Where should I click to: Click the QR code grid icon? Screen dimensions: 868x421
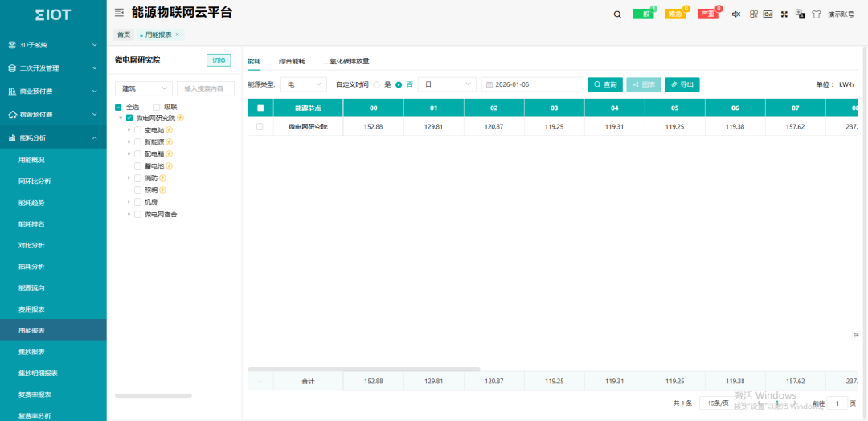[x=753, y=14]
